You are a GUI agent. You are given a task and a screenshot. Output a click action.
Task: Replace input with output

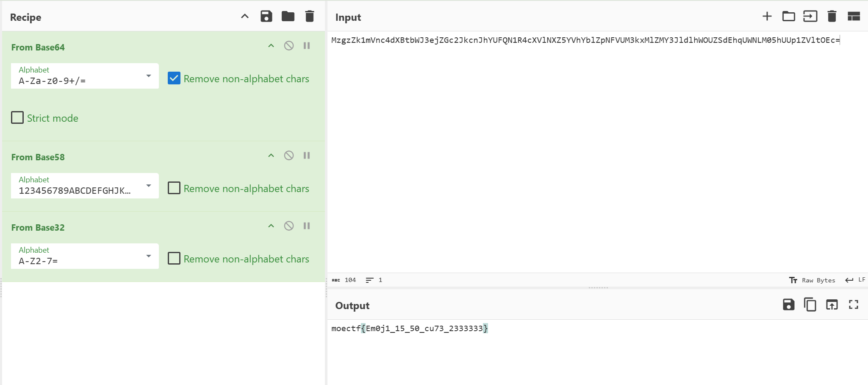[x=832, y=305]
